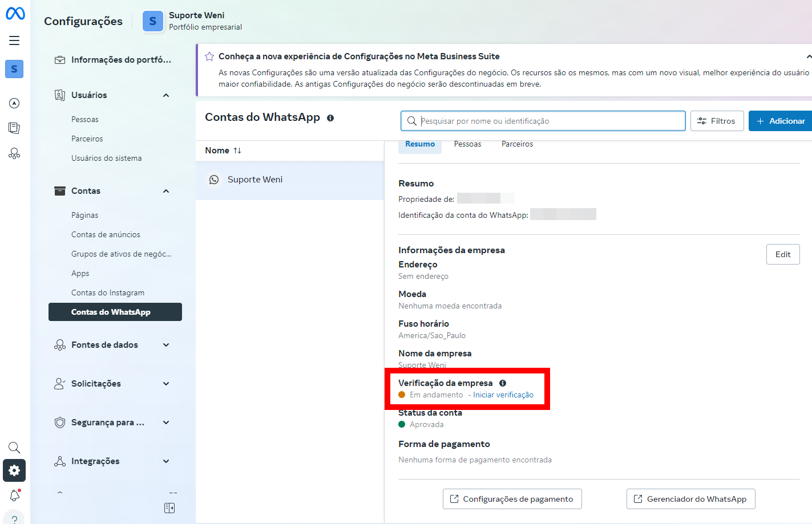812x524 pixels.
Task: Open the Meta Business Suite logo home
Action: [x=14, y=14]
